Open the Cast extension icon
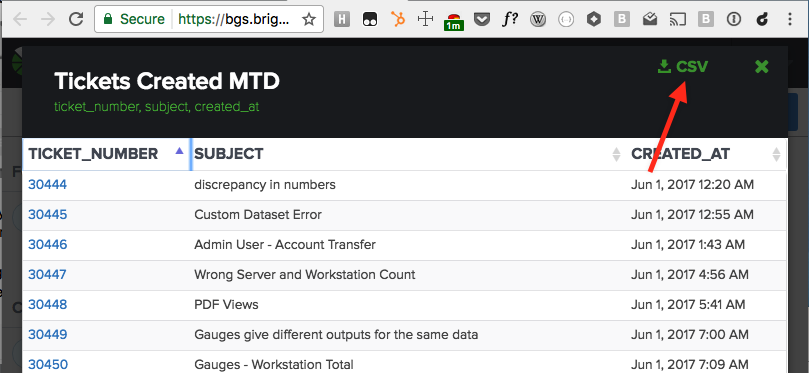This screenshot has height=373, width=809. pos(677,20)
